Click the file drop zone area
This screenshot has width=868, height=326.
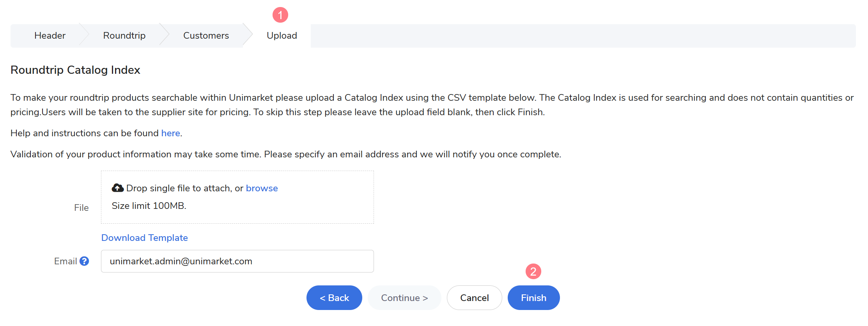[x=237, y=211]
